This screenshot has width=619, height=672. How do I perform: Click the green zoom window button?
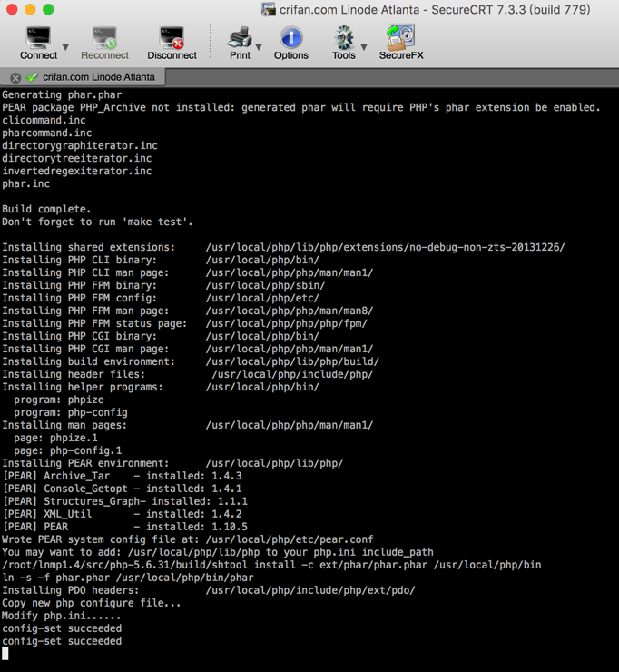click(x=48, y=9)
